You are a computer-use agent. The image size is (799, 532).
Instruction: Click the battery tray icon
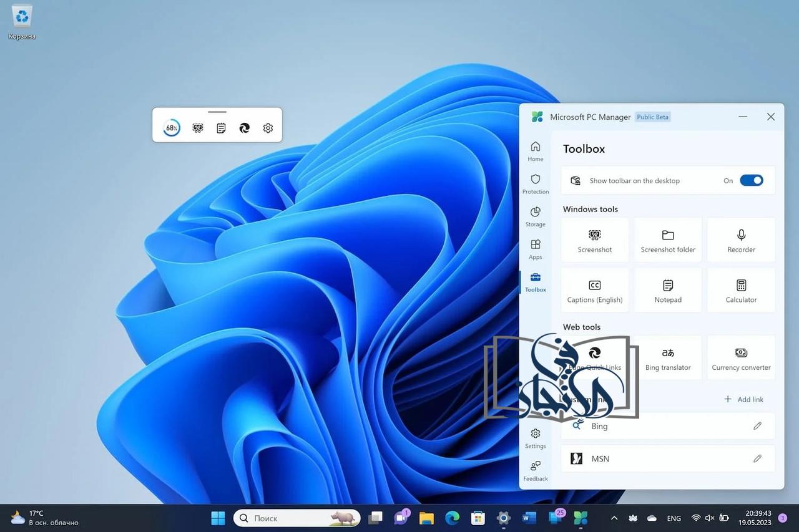tap(724, 518)
